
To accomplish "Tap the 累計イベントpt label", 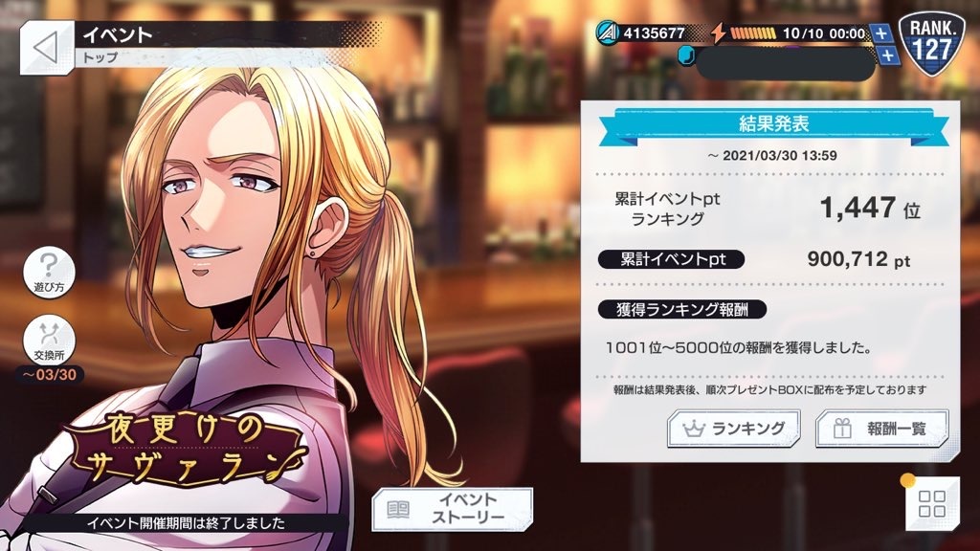I will click(672, 259).
